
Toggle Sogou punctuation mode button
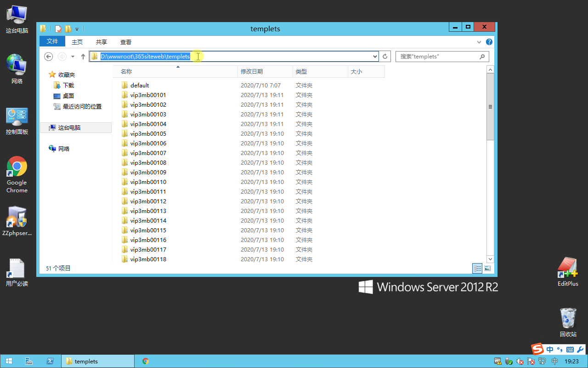point(560,350)
